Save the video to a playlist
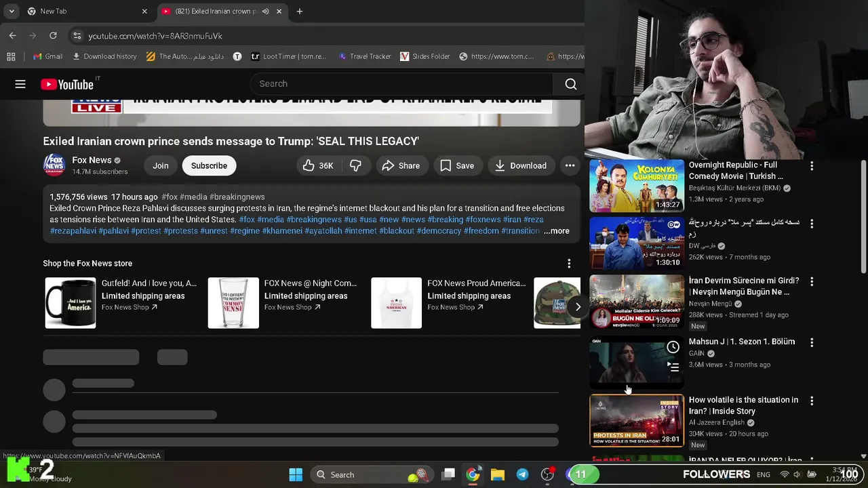The width and height of the screenshot is (868, 488). click(x=456, y=165)
